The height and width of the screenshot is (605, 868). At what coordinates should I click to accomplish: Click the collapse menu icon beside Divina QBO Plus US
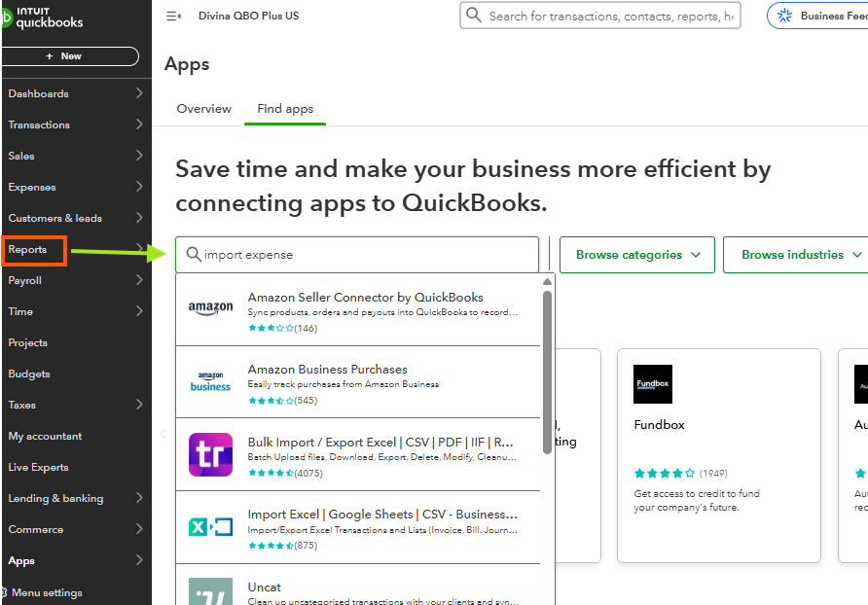[173, 16]
